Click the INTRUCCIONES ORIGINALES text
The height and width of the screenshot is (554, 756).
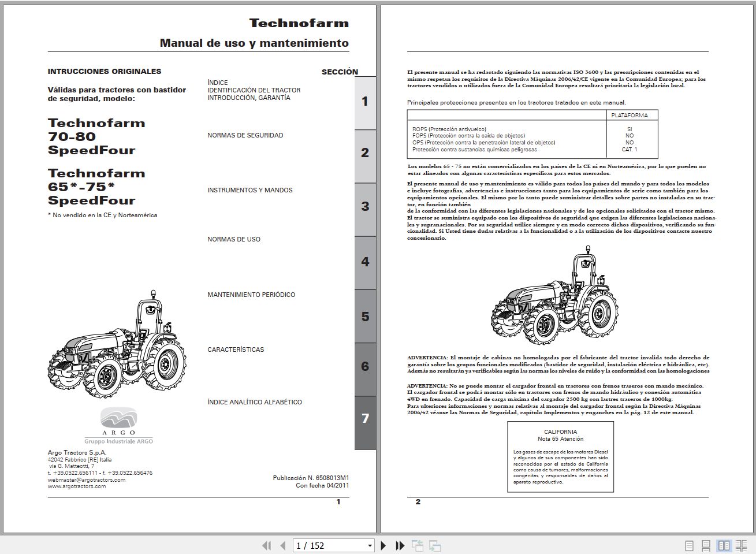coord(105,72)
